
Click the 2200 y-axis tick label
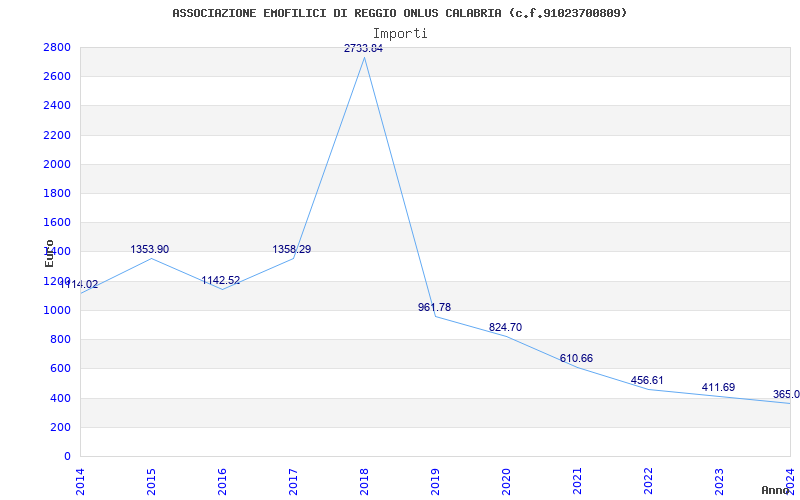pos(57,135)
